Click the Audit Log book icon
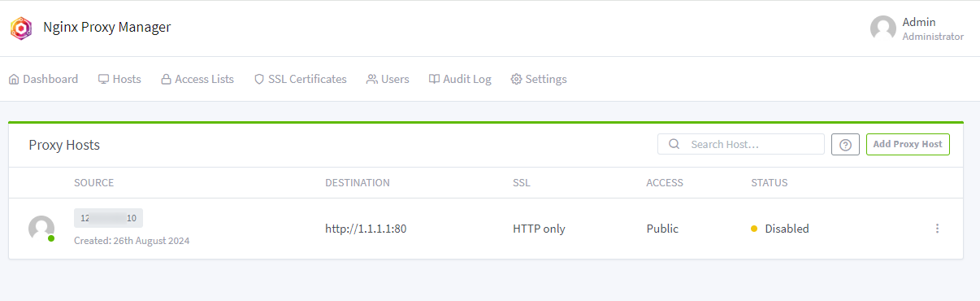The image size is (980, 301). point(435,80)
